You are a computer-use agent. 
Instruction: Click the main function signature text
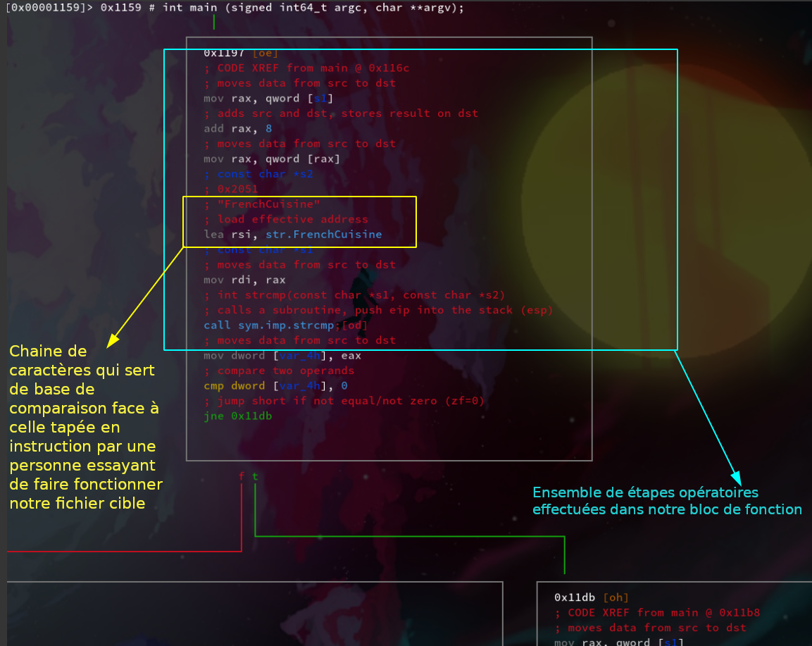point(313,8)
